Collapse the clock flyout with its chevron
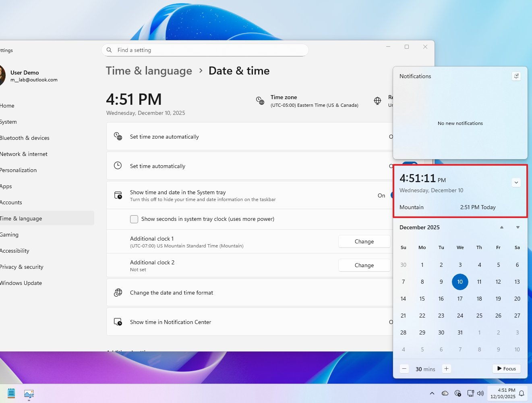The width and height of the screenshot is (532, 403). (x=516, y=183)
